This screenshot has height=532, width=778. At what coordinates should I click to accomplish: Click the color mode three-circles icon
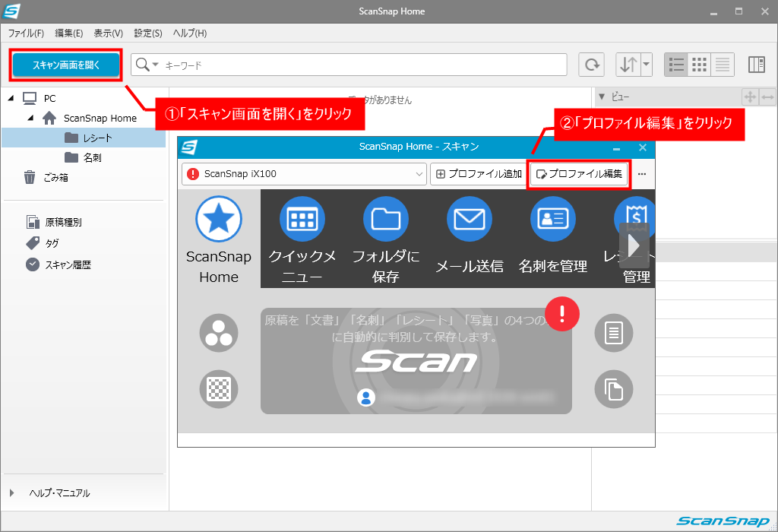click(x=219, y=333)
